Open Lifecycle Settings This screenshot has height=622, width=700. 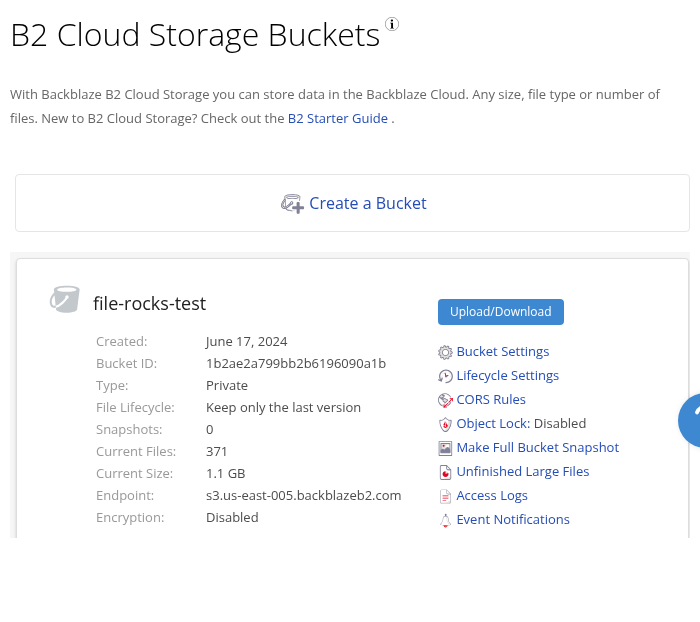coord(508,376)
